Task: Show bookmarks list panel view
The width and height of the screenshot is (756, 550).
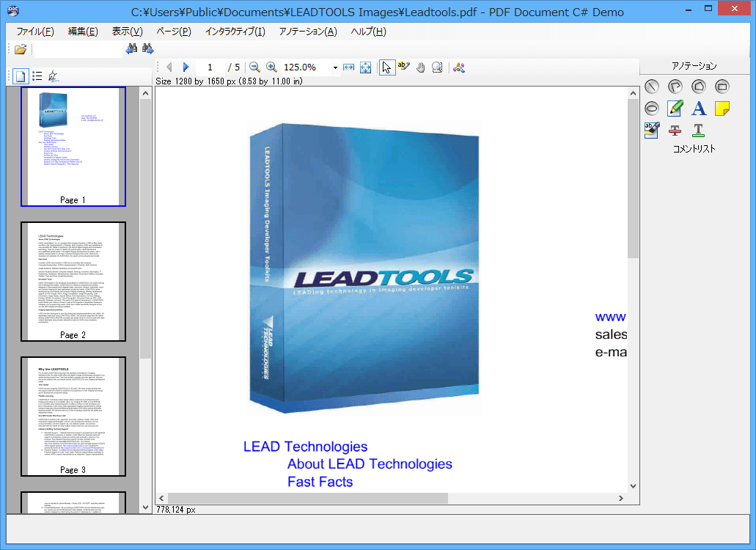Action: point(37,76)
